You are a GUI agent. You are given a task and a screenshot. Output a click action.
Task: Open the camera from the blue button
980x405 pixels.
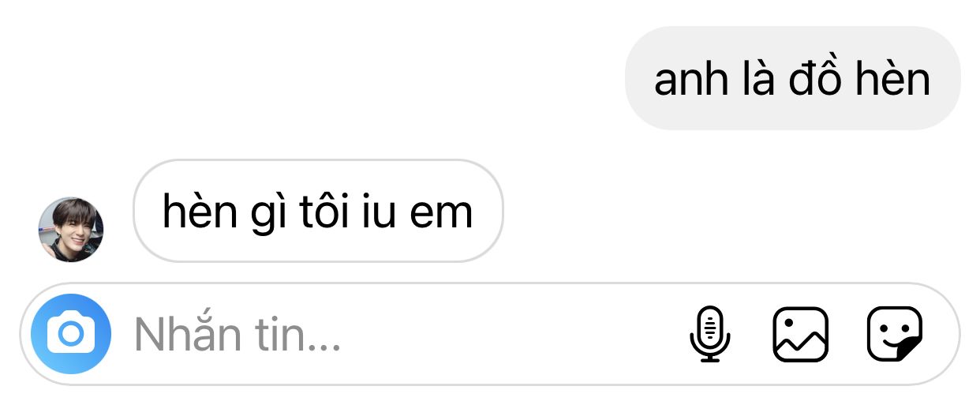(71, 334)
